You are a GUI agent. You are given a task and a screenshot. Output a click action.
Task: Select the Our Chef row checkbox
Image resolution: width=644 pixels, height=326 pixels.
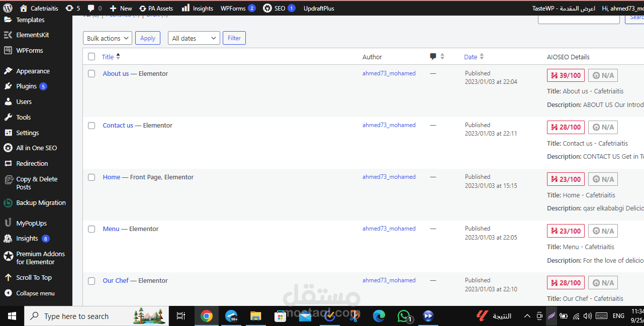[91, 280]
